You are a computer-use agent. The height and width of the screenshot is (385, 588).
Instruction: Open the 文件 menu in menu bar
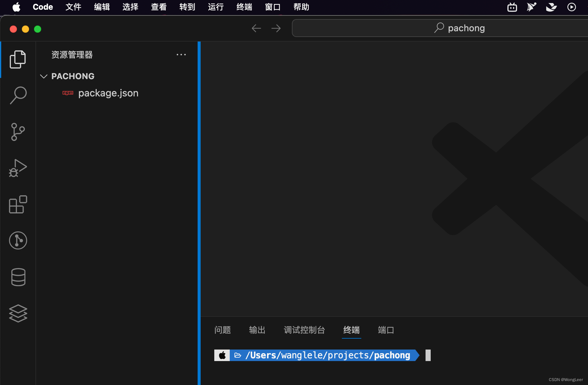tap(73, 7)
